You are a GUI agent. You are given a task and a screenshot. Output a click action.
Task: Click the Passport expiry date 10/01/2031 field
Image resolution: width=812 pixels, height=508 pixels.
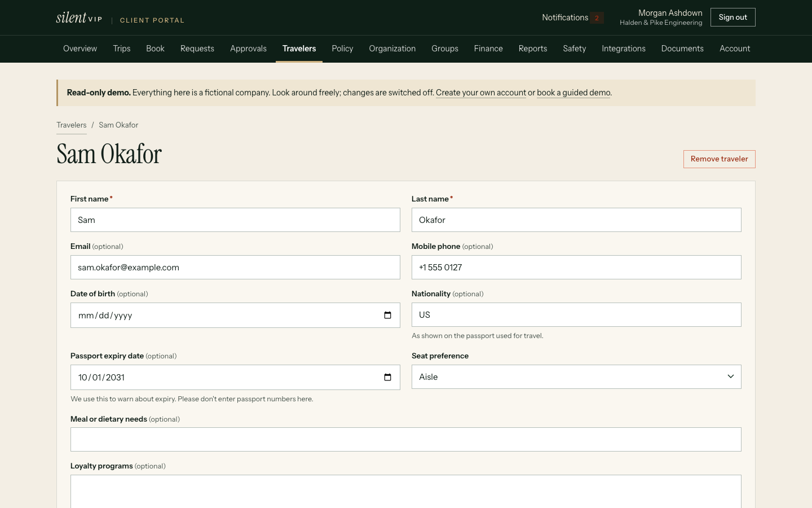tap(235, 378)
